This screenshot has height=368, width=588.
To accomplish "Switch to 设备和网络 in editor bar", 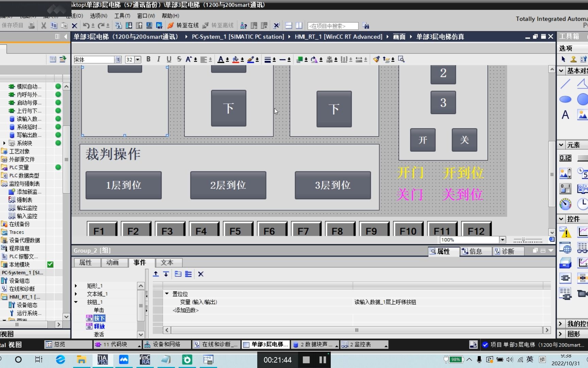I will (167, 344).
